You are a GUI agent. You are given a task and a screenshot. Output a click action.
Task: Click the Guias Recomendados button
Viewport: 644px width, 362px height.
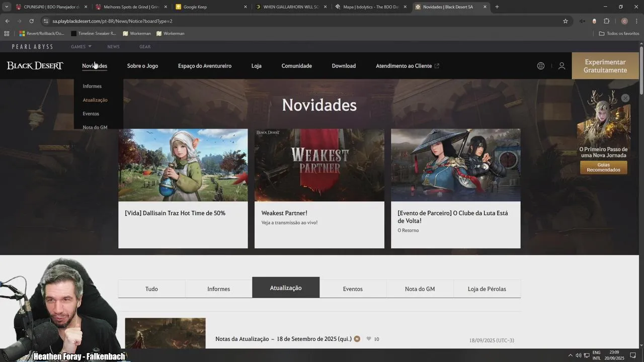(604, 167)
